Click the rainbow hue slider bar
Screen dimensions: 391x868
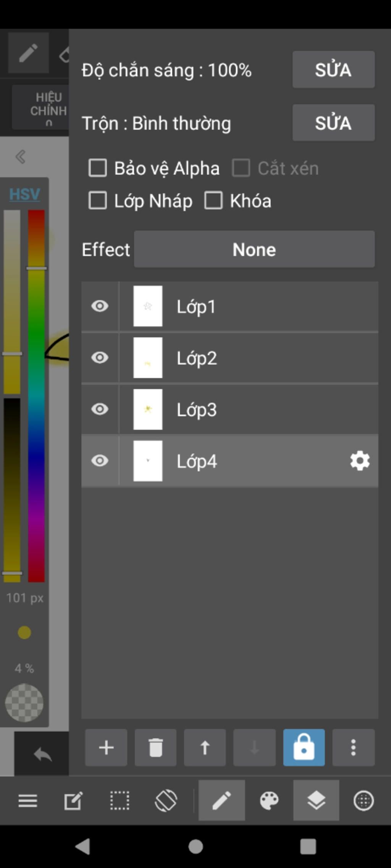pos(36,396)
